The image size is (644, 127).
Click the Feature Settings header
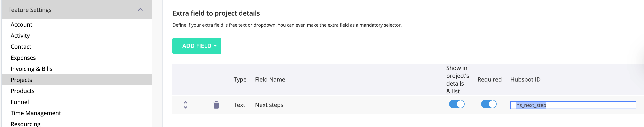(x=30, y=10)
